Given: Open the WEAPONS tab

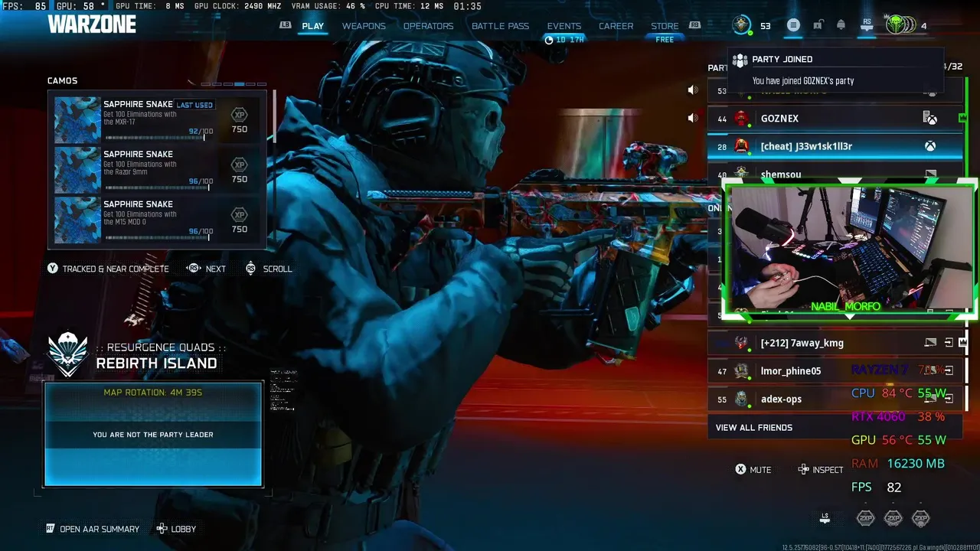Looking at the screenshot, I should pos(364,26).
